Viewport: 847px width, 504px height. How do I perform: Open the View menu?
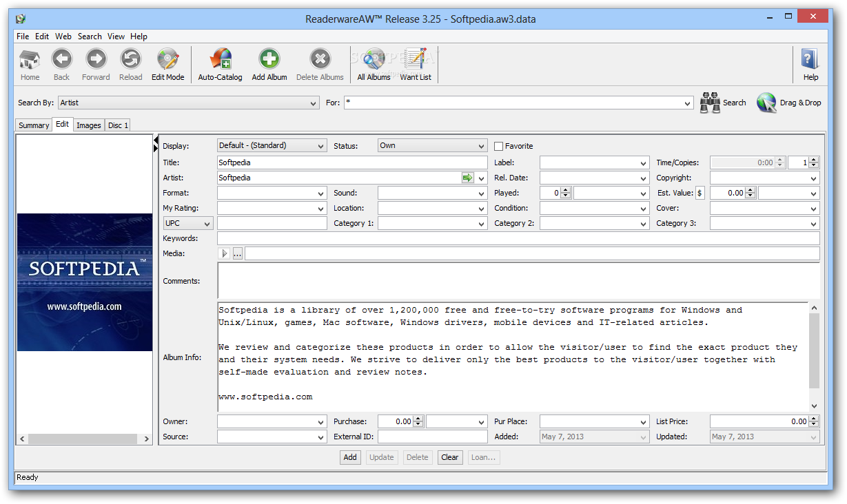click(x=116, y=36)
